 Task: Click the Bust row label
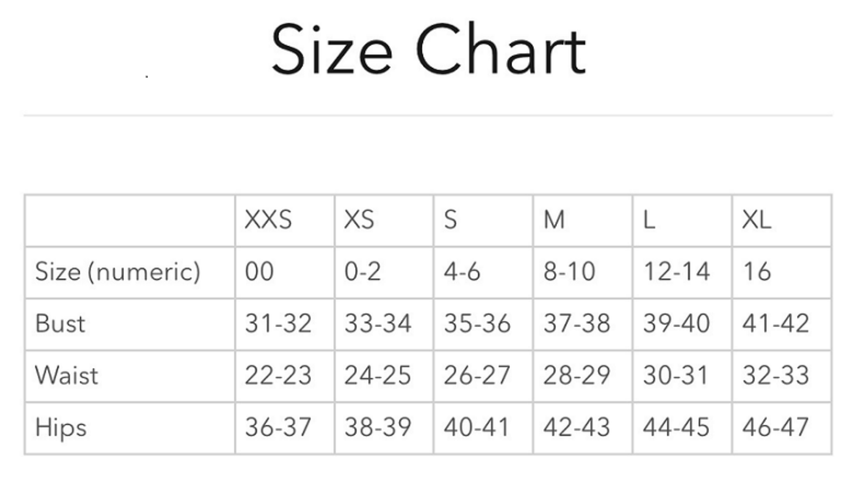(60, 324)
